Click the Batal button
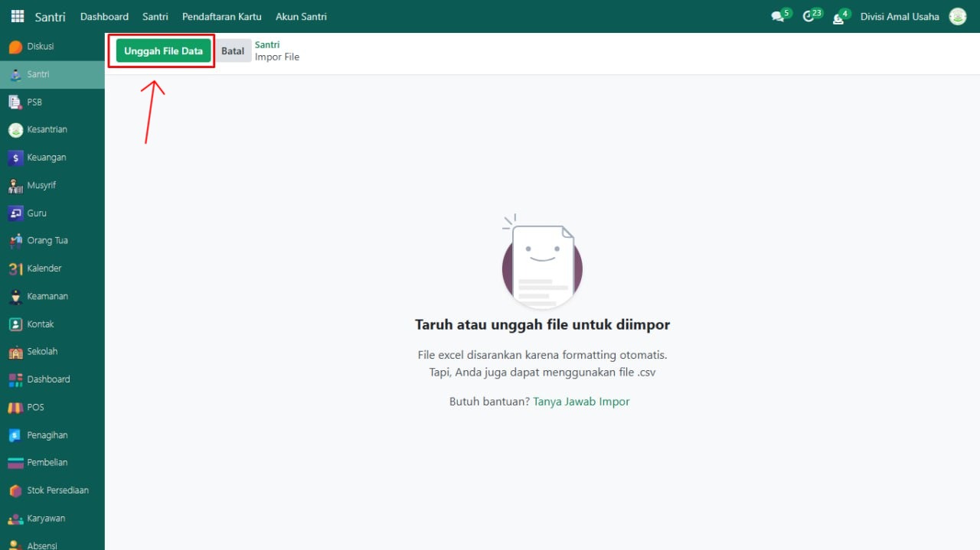Viewport: 980px width, 550px height. [x=233, y=51]
